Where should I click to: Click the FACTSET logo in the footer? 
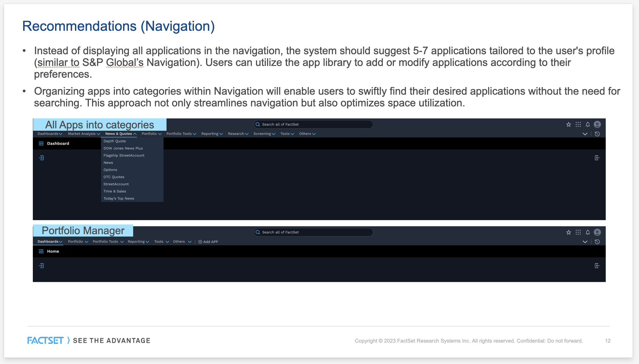coord(45,341)
